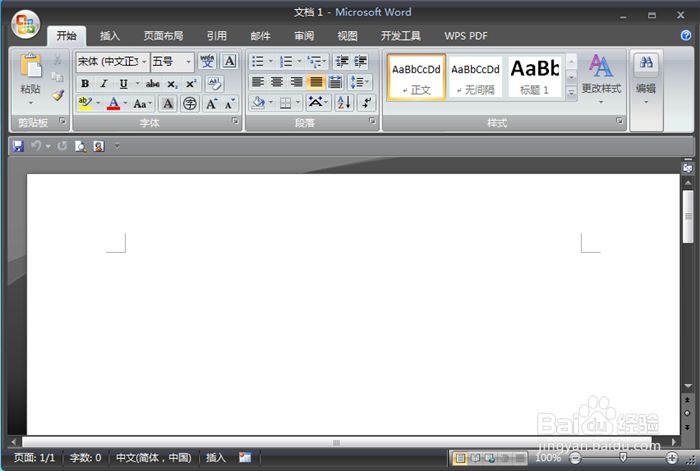Open print preview from quick toolbar
Viewport: 700px width, 471px height.
pos(80,146)
